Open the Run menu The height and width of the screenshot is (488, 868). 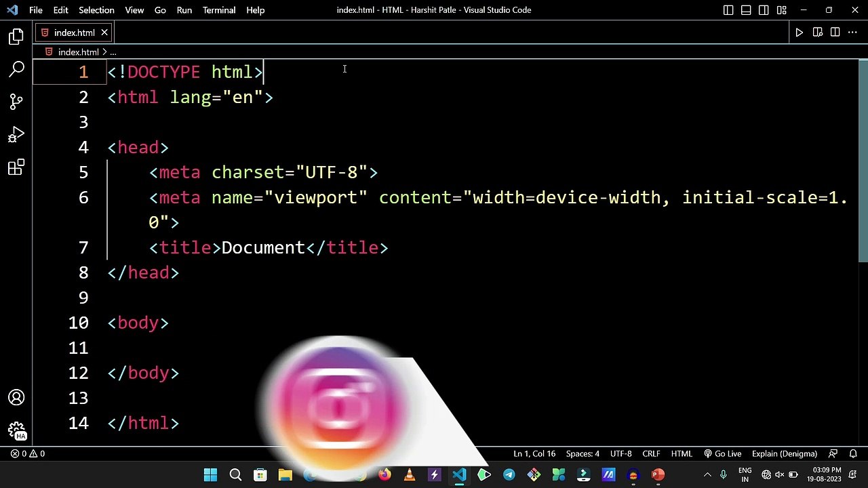coord(184,10)
